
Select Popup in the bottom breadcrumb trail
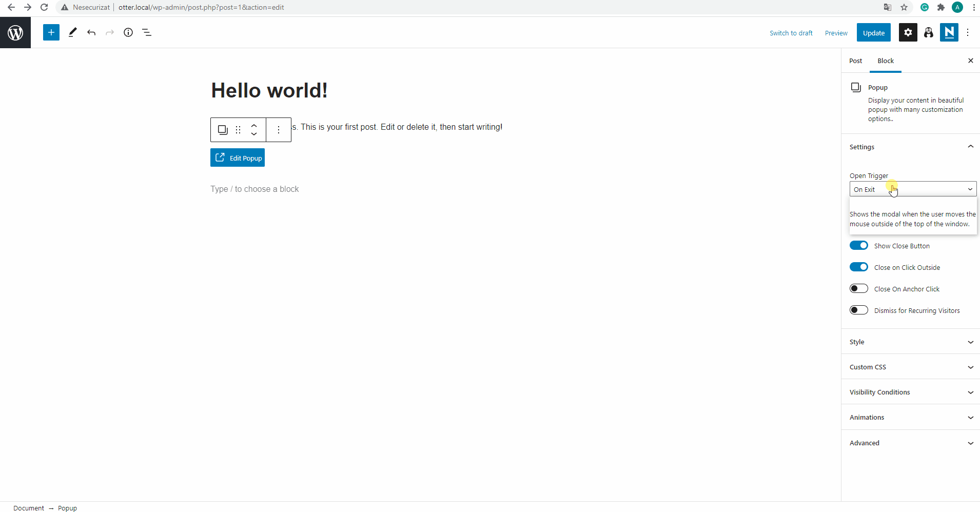coord(67,508)
